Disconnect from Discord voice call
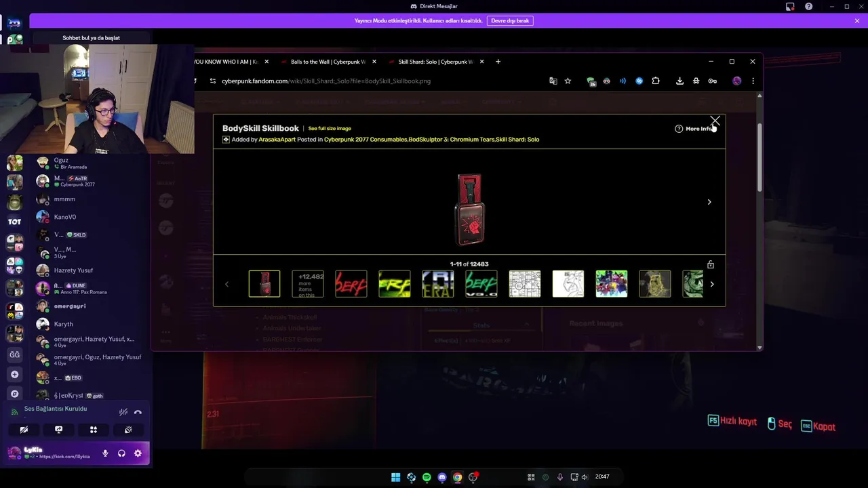868x488 pixels. [x=138, y=411]
